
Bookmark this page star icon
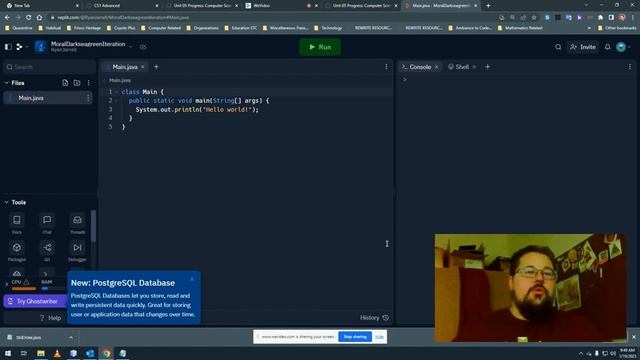click(534, 18)
